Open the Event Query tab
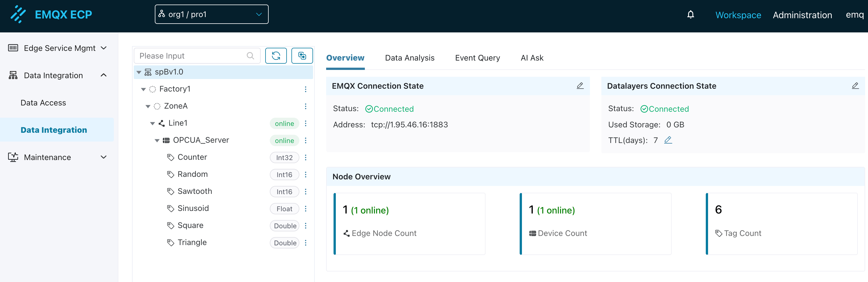This screenshot has height=282, width=868. pos(477,58)
